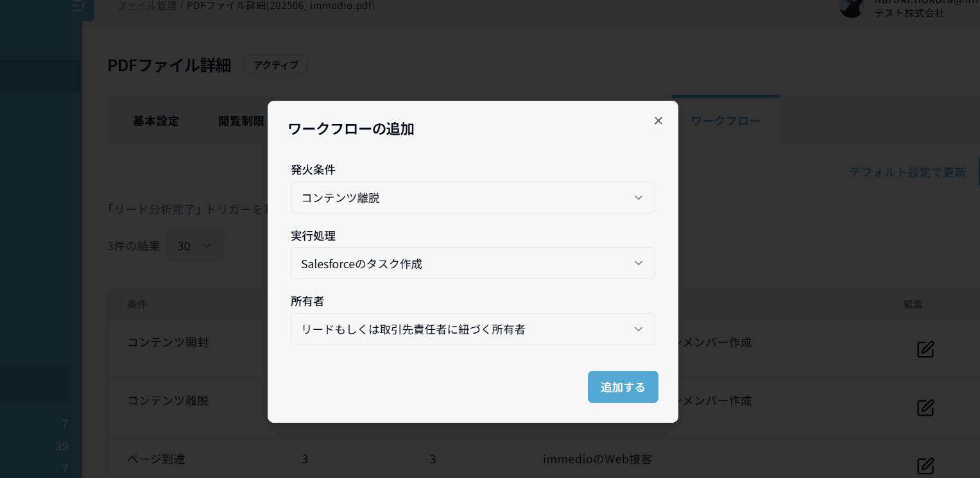
Task: Toggle the sidebar menu icon at top left
Action: [78, 6]
